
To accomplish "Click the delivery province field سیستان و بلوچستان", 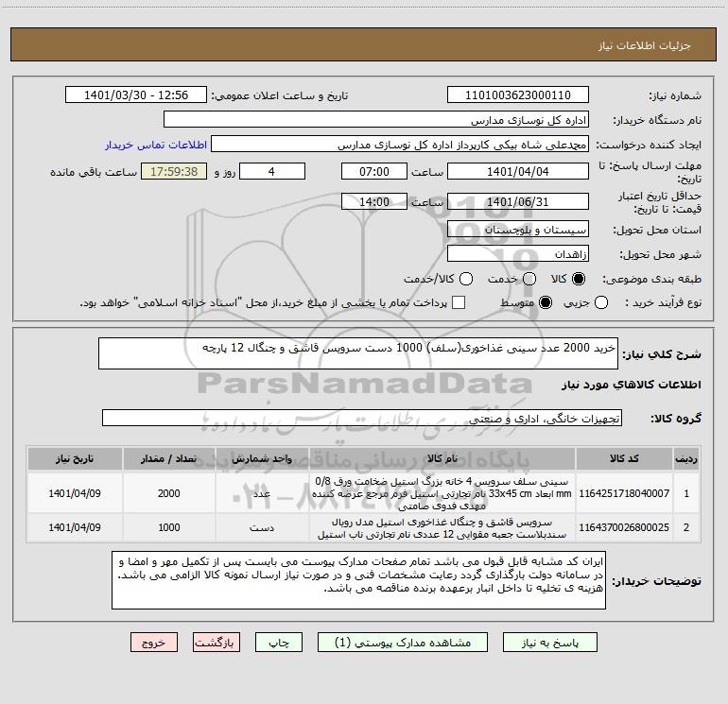I will [518, 229].
